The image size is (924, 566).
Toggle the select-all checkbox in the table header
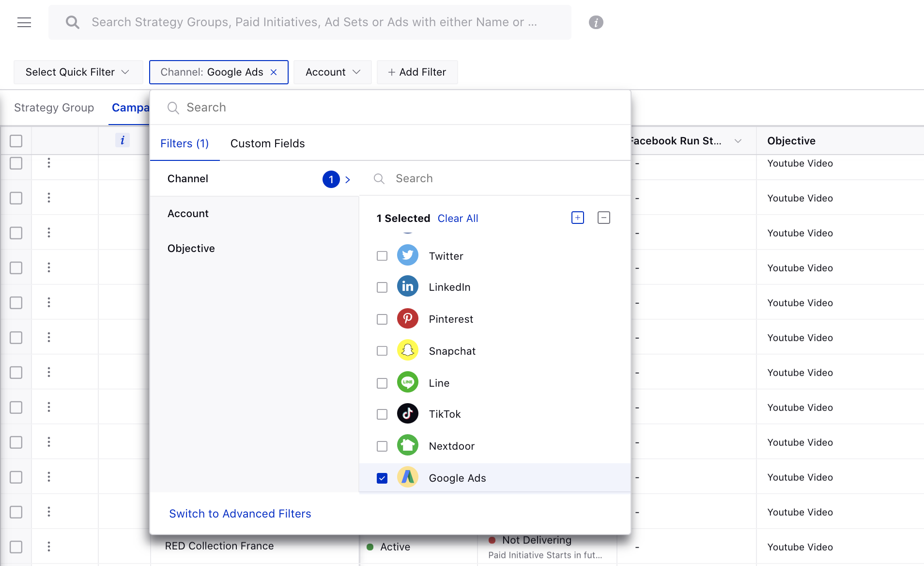[x=16, y=141]
